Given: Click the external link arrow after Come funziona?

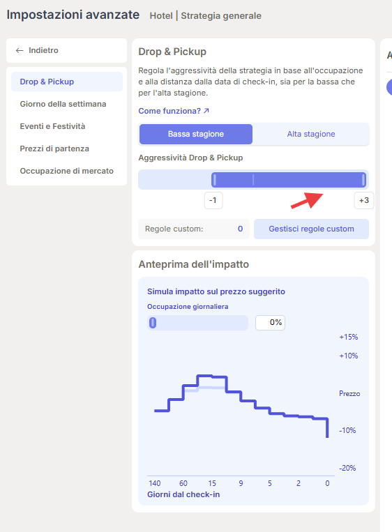Looking at the screenshot, I should coord(206,111).
